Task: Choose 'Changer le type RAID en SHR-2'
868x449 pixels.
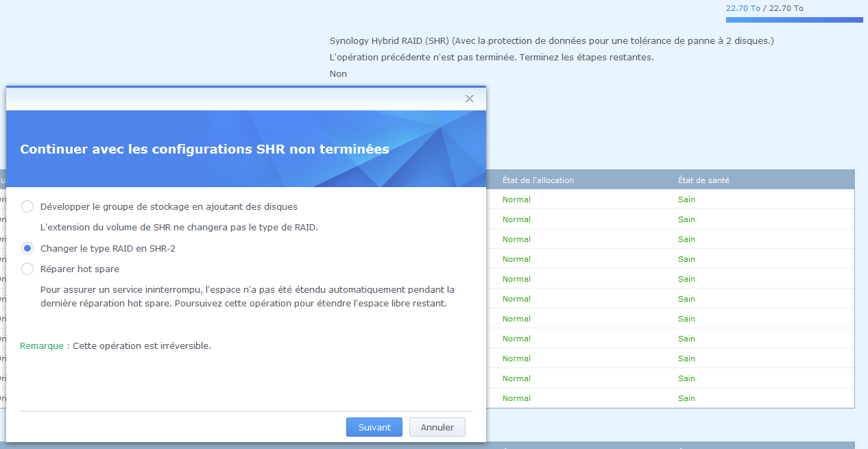Action: 27,248
